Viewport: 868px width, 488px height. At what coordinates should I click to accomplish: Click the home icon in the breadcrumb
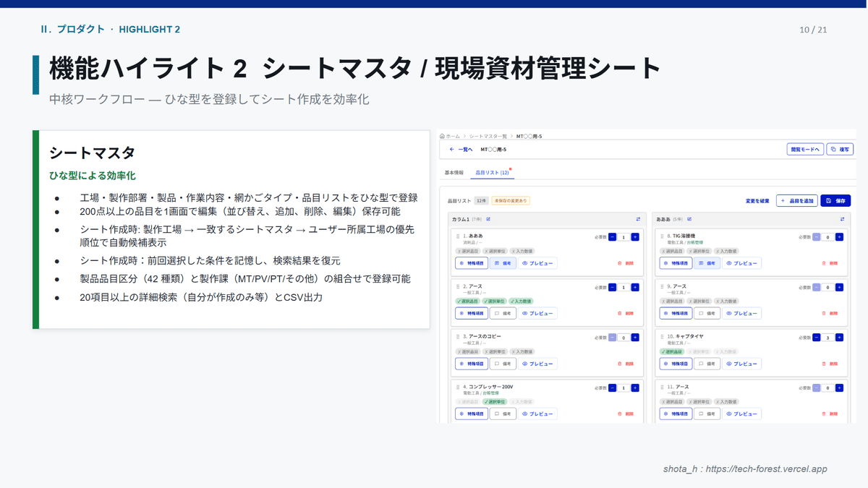tap(441, 135)
